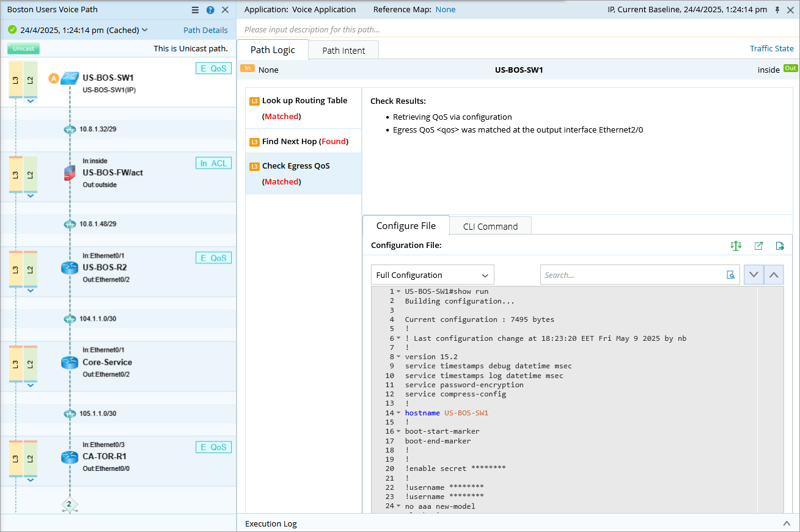Toggle the E QoS badge on US-BOS-SW1
Image resolution: width=800 pixels, height=532 pixels.
coord(213,68)
